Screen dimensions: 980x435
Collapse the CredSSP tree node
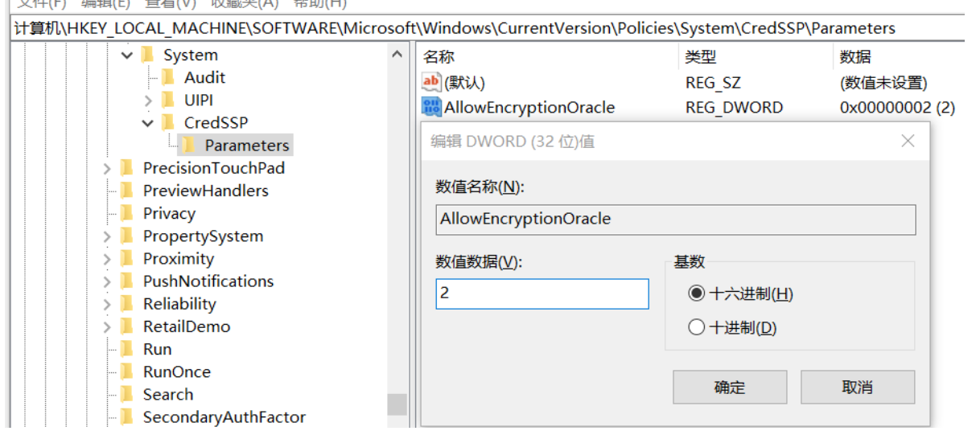[148, 123]
